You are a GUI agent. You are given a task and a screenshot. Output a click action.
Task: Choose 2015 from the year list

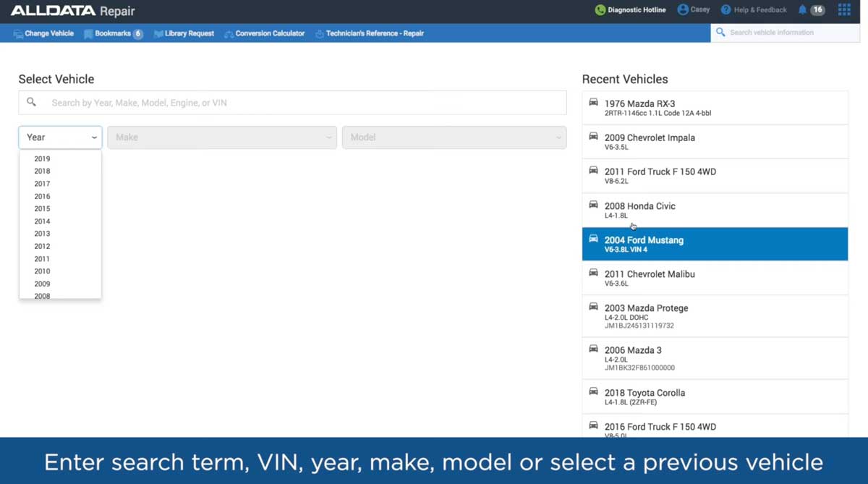(x=42, y=208)
